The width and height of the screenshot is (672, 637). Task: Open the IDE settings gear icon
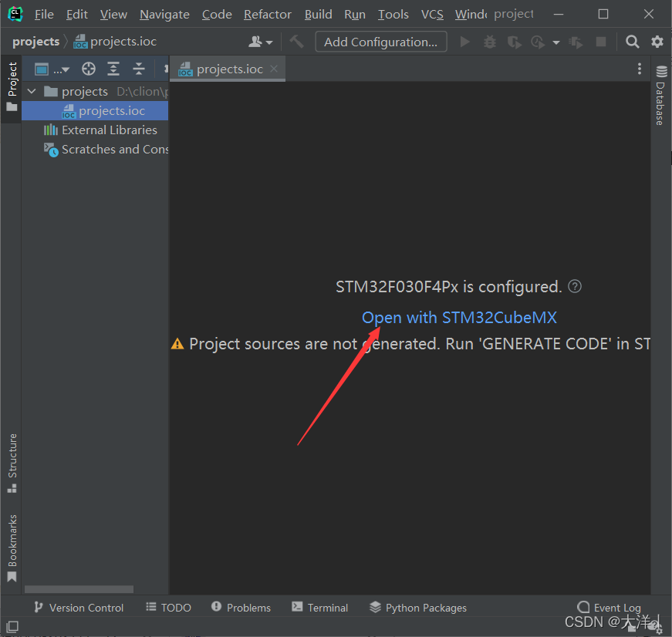coord(657,42)
